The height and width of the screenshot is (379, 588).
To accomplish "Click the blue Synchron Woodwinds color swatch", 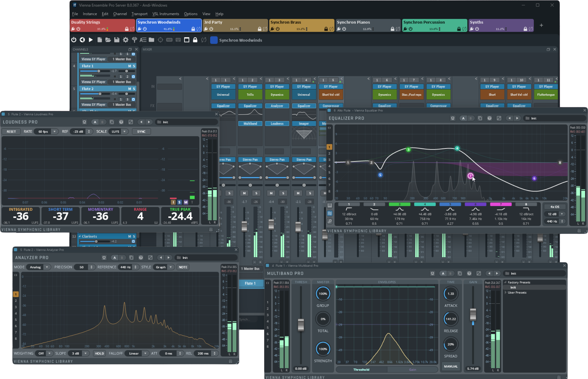I will click(x=214, y=40).
